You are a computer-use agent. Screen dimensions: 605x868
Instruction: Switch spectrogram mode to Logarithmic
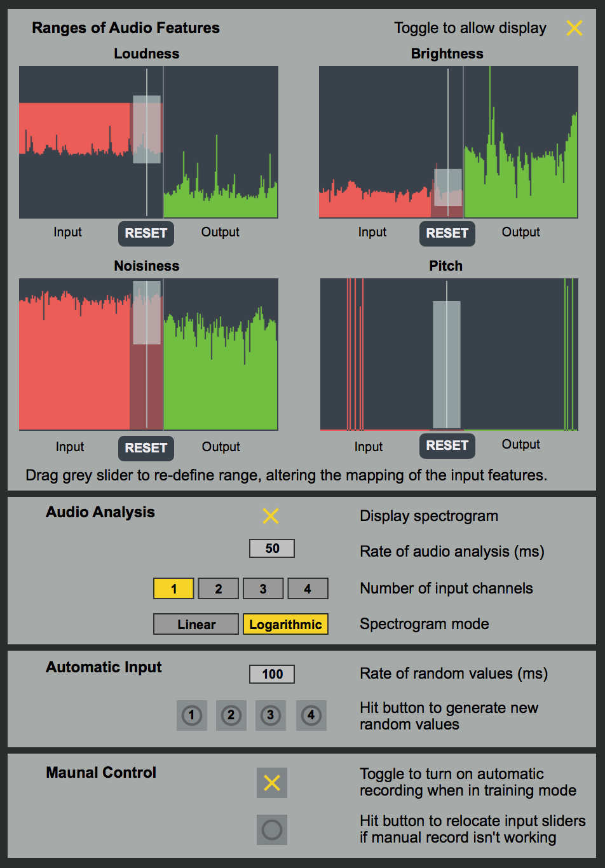[285, 624]
